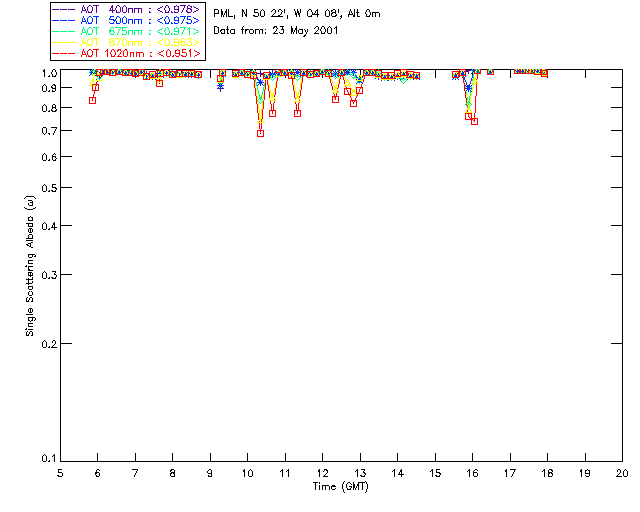Click the 0.8 y-axis tick label
The image size is (640, 512).
49,108
